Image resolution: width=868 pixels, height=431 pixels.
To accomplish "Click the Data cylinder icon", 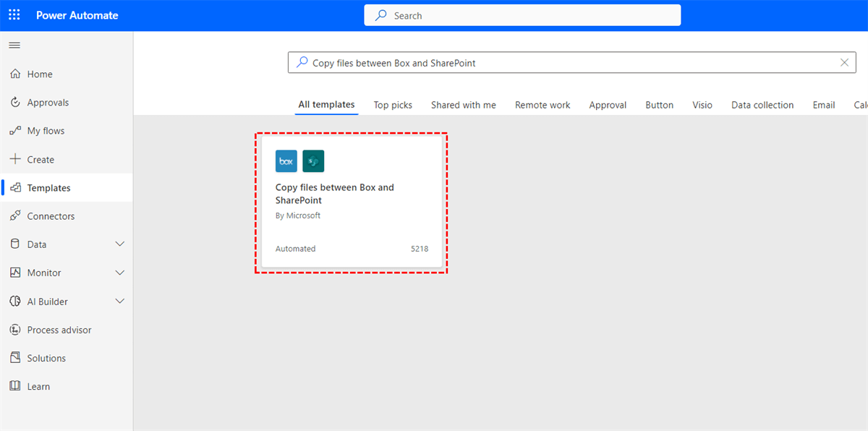I will pyautogui.click(x=15, y=244).
